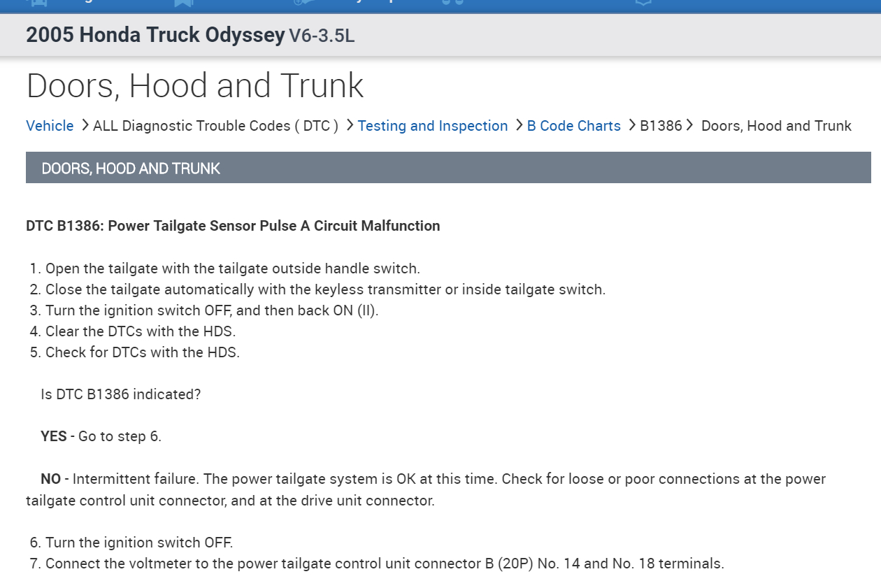Click the large Doors, Hood and Trunk page heading
881x588 pixels.
pos(195,85)
